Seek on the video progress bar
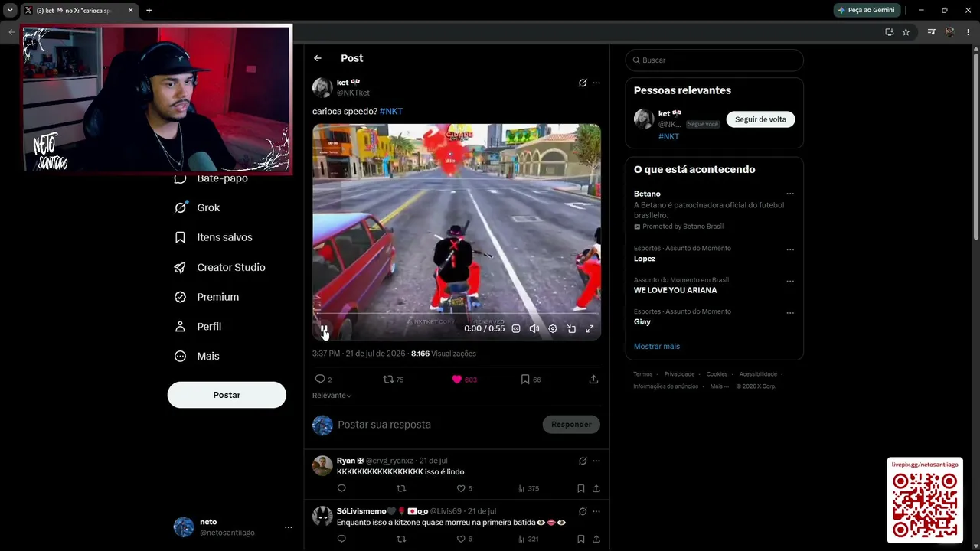Screen dimensions: 980x551 pyautogui.click(x=456, y=314)
